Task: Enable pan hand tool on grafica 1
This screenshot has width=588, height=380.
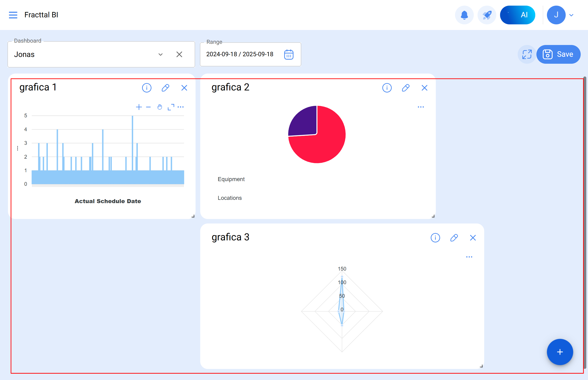Action: [160, 107]
